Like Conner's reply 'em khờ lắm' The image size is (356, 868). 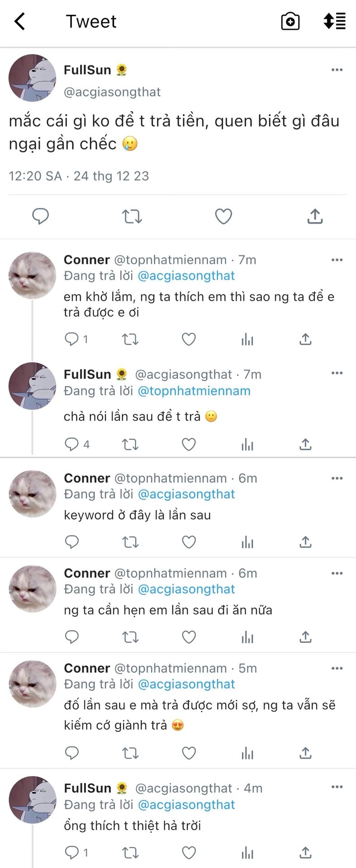pyautogui.click(x=189, y=339)
